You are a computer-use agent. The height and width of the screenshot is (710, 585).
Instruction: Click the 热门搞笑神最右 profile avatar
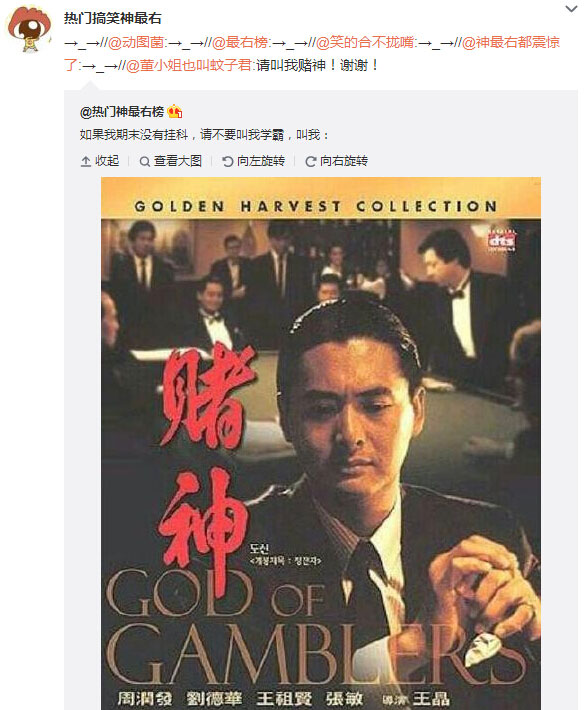[29, 29]
